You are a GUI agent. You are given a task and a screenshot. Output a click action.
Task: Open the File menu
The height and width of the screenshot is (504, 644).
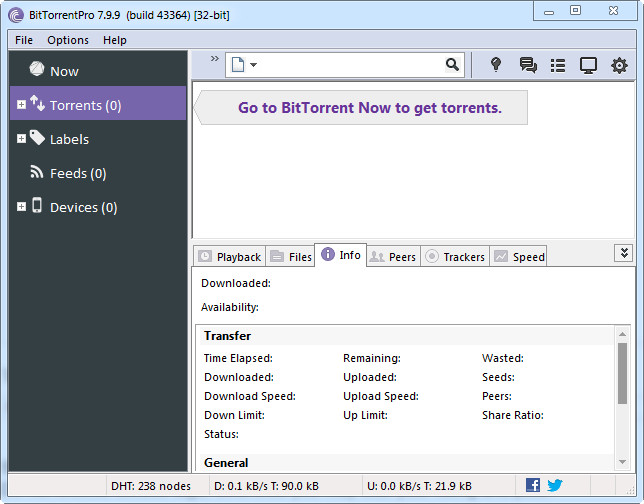click(24, 40)
